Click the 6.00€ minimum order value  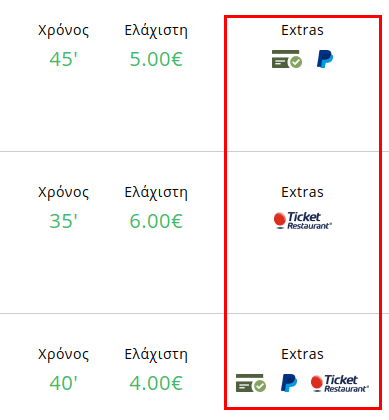[156, 221]
